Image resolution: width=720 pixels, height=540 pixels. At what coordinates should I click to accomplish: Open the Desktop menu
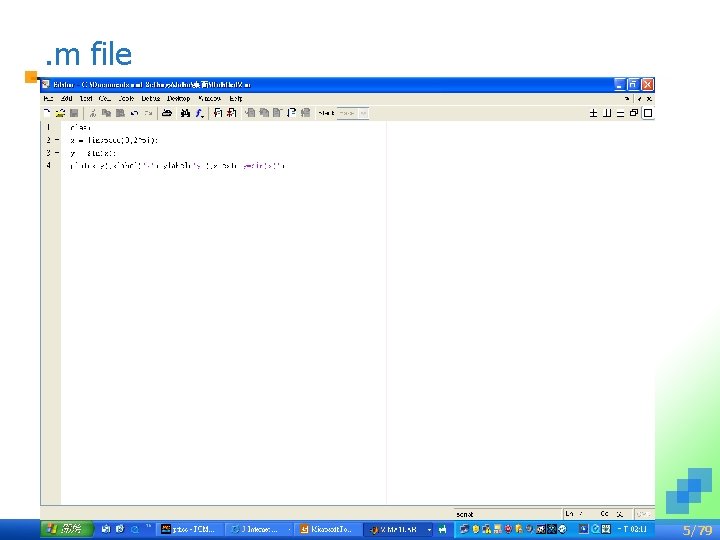(x=179, y=99)
